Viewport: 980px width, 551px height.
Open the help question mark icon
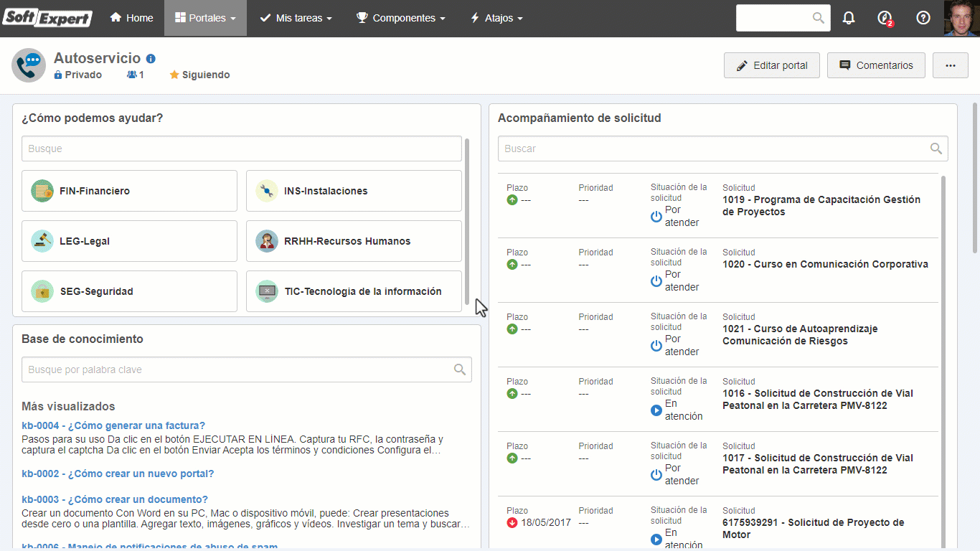pyautogui.click(x=923, y=18)
